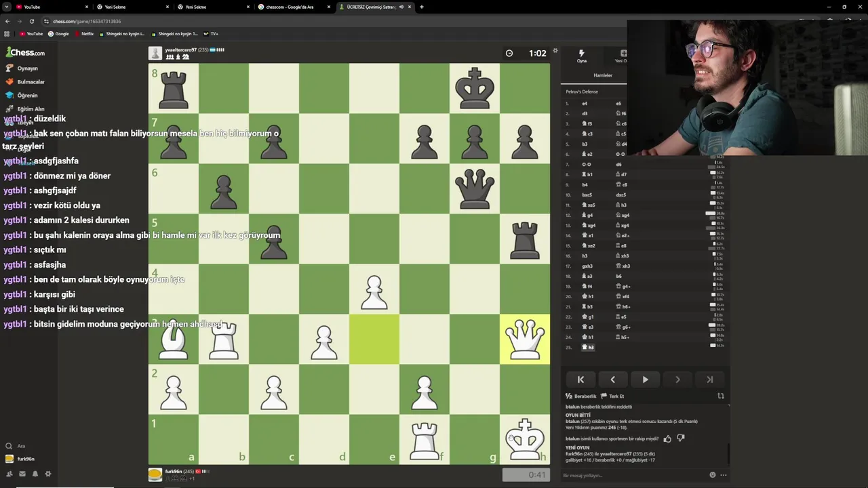This screenshot has height=488, width=868.
Task: Click move 7. O-O in the move list
Action: point(587,165)
